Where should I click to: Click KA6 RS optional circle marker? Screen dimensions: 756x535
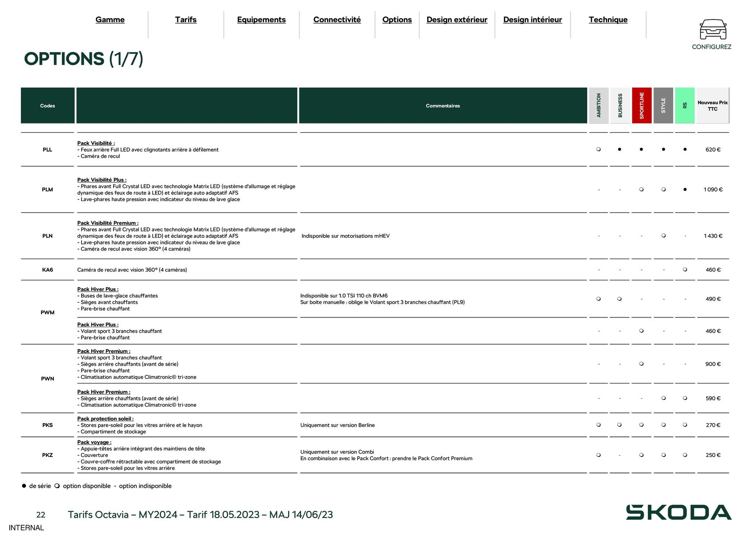pyautogui.click(x=685, y=269)
